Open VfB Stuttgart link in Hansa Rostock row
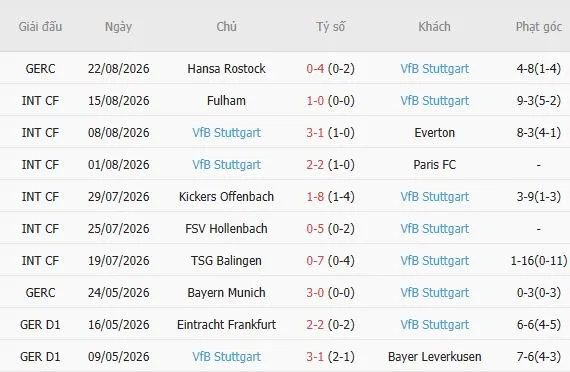Image resolution: width=570 pixels, height=372 pixels. (434, 69)
